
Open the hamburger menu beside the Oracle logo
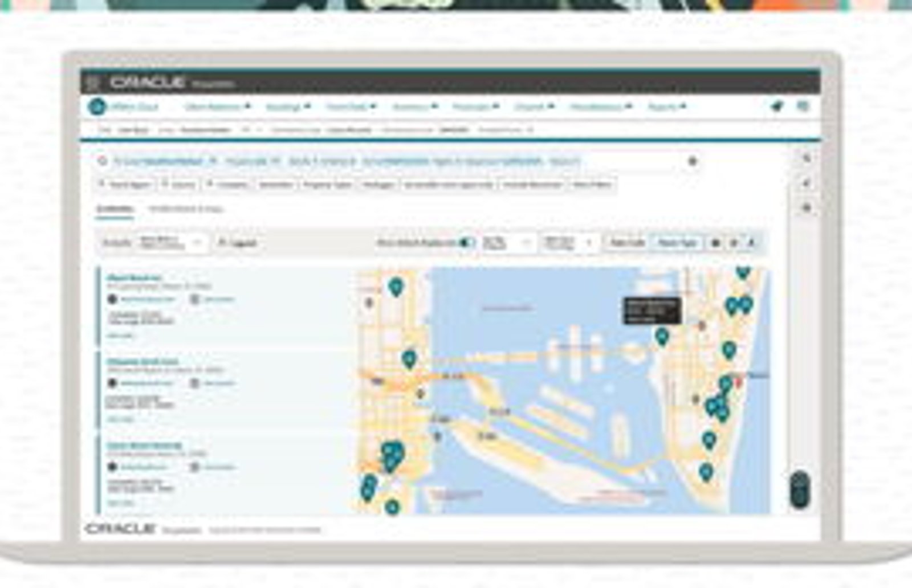click(92, 84)
